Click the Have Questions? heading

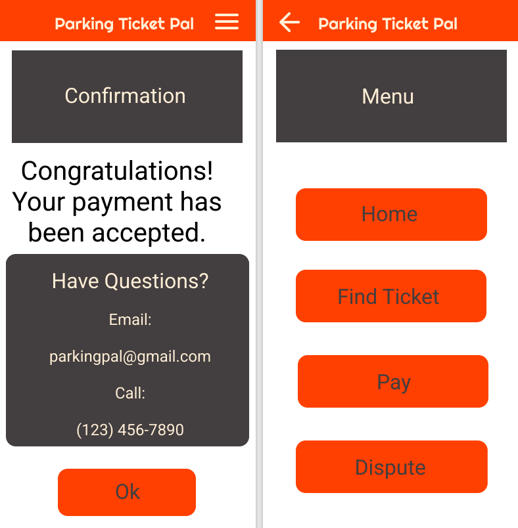pyautogui.click(x=130, y=281)
